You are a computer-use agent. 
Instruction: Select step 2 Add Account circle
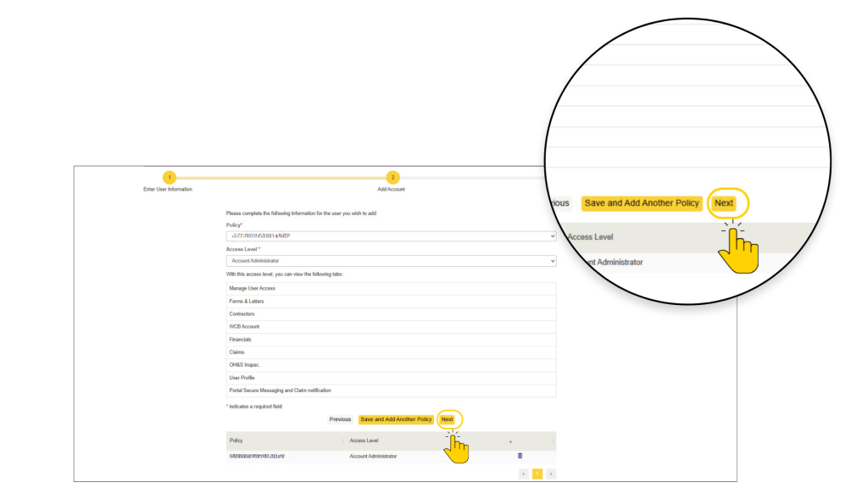pos(392,178)
